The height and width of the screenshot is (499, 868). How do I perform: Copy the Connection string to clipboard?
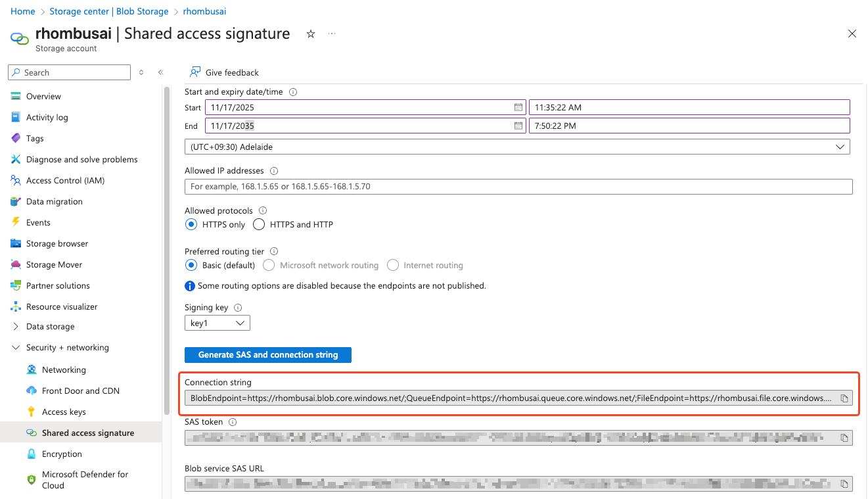click(844, 398)
